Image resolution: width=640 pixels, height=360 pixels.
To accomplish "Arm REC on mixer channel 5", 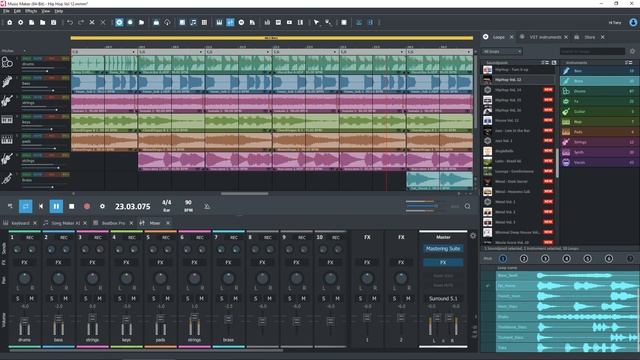I will pos(166,238).
